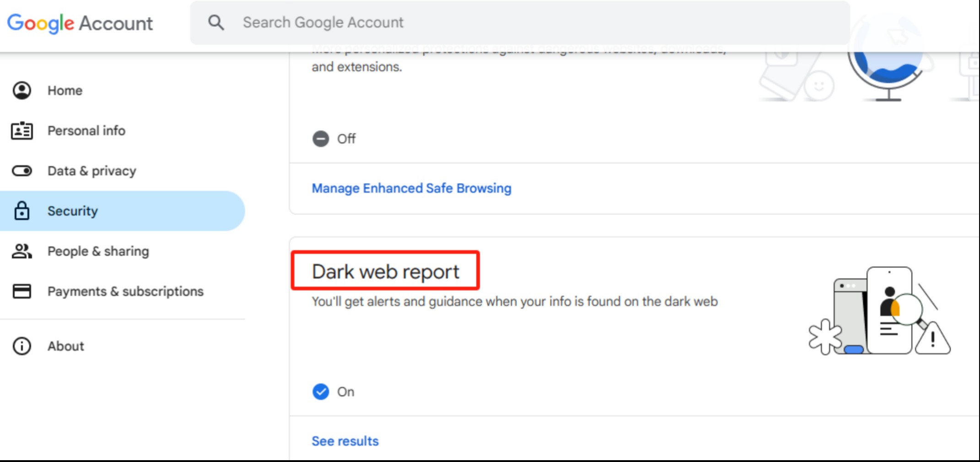This screenshot has width=980, height=462.
Task: Open Payments & subscriptions section
Action: [x=126, y=291]
